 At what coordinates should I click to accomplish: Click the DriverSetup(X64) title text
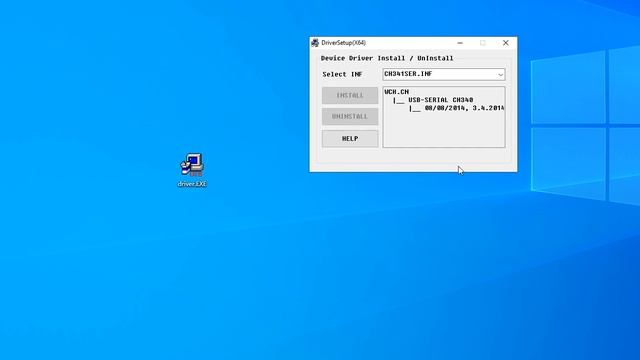(343, 43)
